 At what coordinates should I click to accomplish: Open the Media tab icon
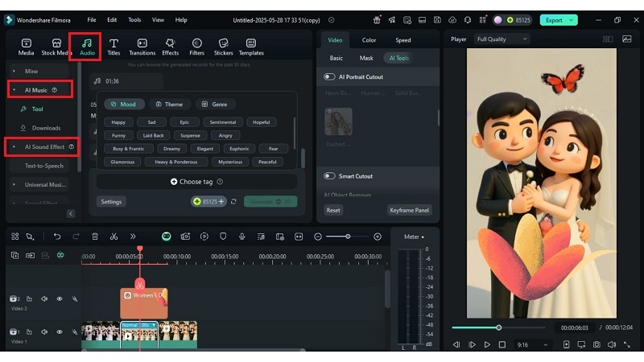pos(26,43)
